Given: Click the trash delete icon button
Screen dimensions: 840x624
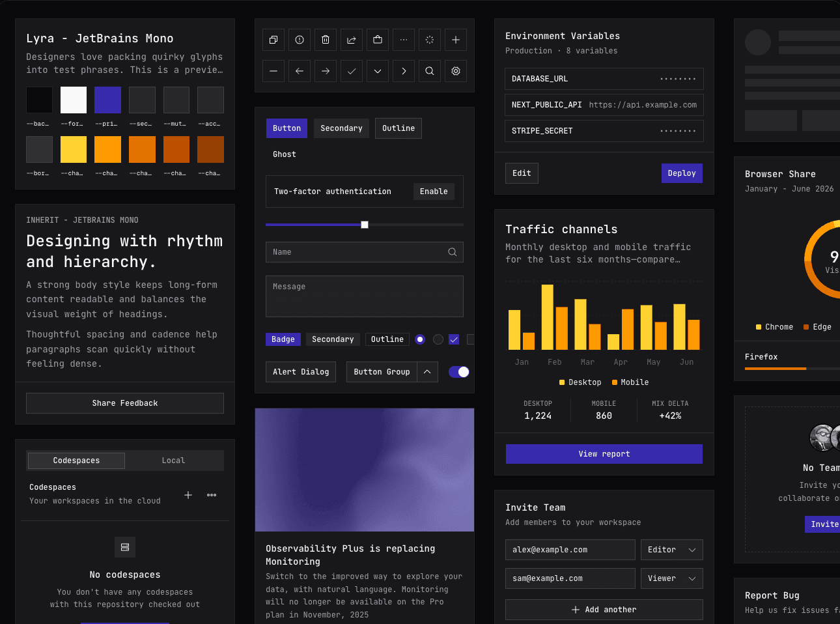Looking at the screenshot, I should pyautogui.click(x=326, y=40).
